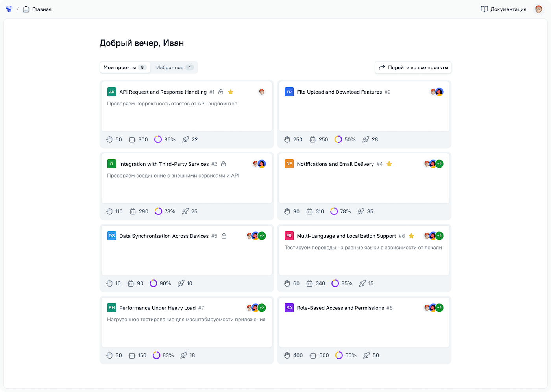
Task: Click the user avatar in top right
Action: (538, 9)
